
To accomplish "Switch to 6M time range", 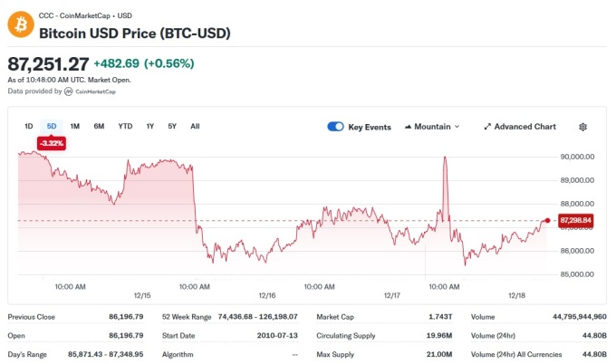I will pos(99,126).
